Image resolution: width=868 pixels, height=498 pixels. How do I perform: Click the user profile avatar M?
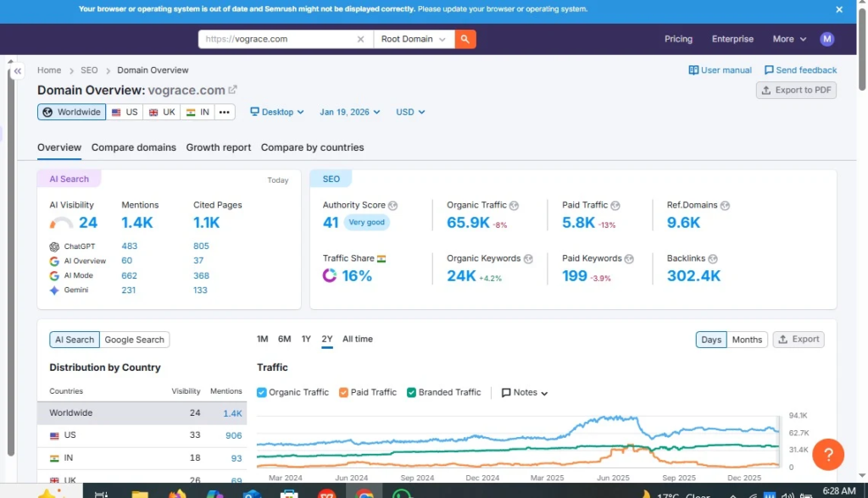point(826,39)
